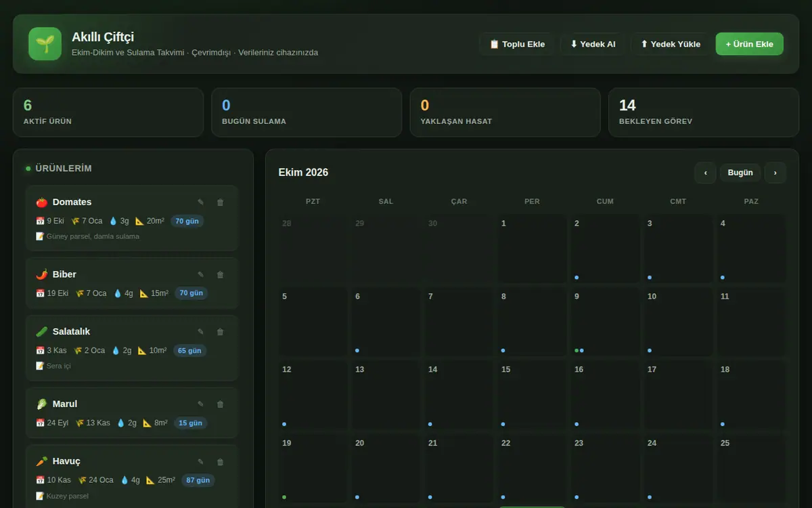Delete the Biber crop entry

[x=220, y=274]
